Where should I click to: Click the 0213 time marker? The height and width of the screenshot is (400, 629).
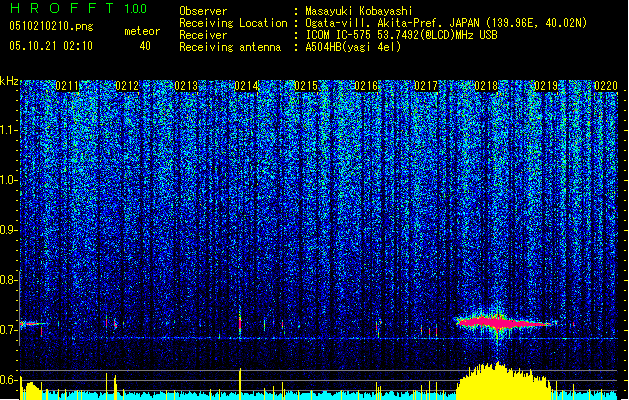pyautogui.click(x=186, y=86)
